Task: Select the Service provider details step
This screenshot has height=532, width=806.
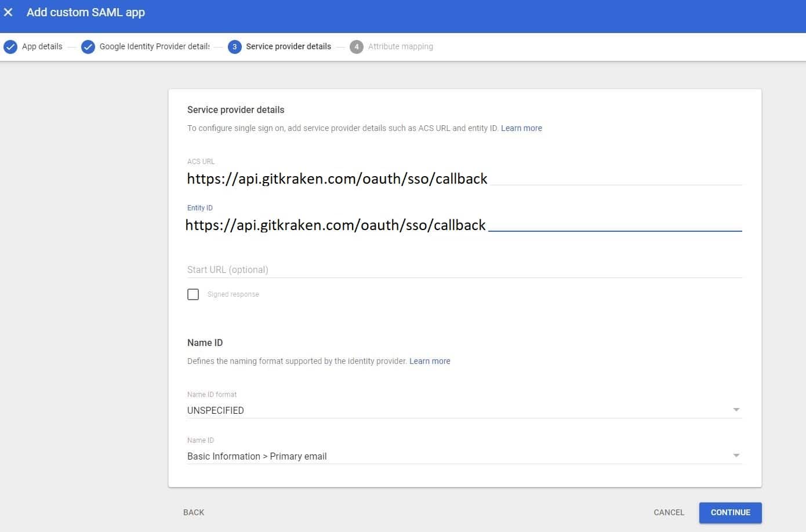Action: (288, 46)
